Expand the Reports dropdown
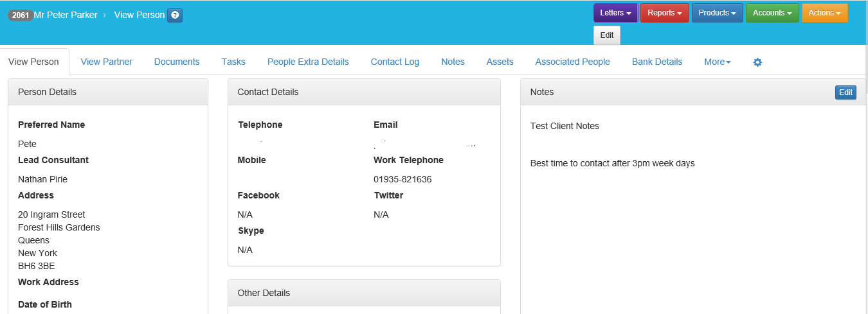Viewport: 868px width, 314px height. 664,13
